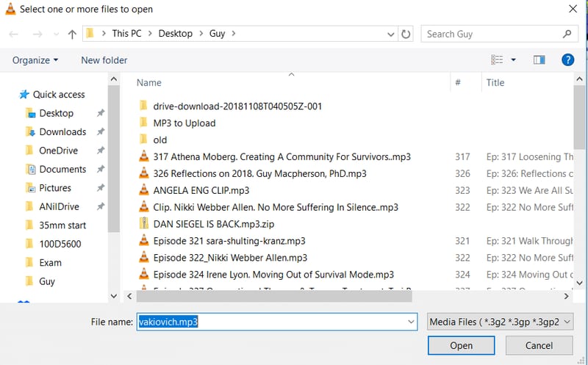The width and height of the screenshot is (588, 365).
Task: Select 100D5600 folder in navigation pane
Action: coord(60,244)
